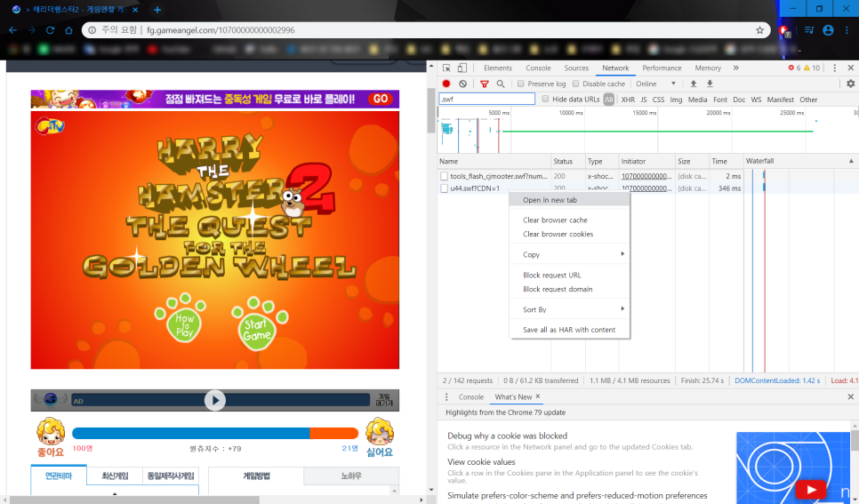Open the Memory tab

(708, 68)
